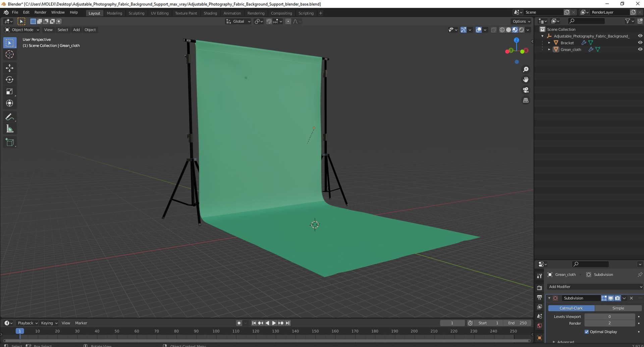Open the Render properties tab icon
The height and width of the screenshot is (347, 644).
[539, 288]
